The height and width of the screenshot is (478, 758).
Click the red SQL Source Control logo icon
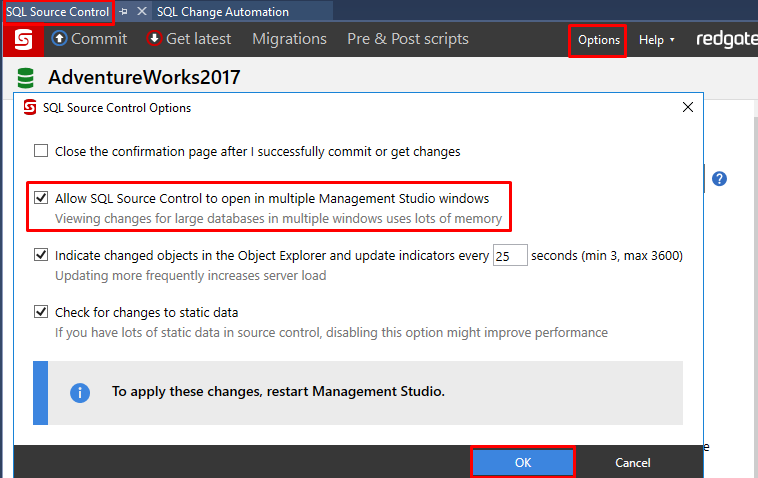[x=23, y=40]
